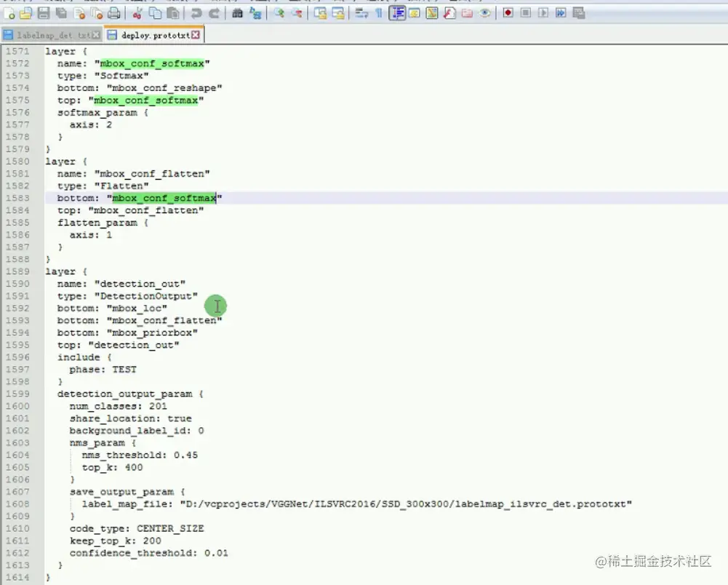Click text 'bottom: "mbox_conf_reshape"'
728x585 pixels.
pos(140,88)
